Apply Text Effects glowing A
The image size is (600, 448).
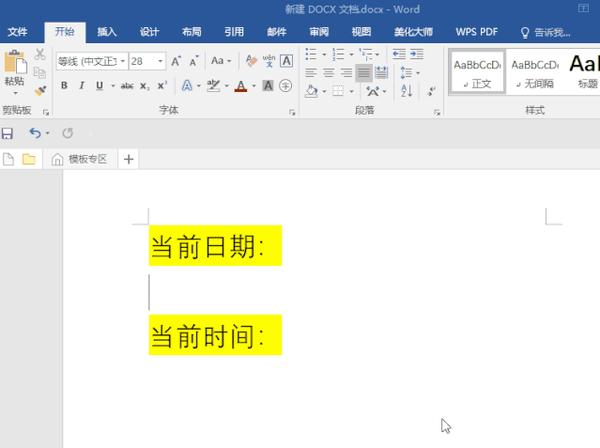point(187,85)
